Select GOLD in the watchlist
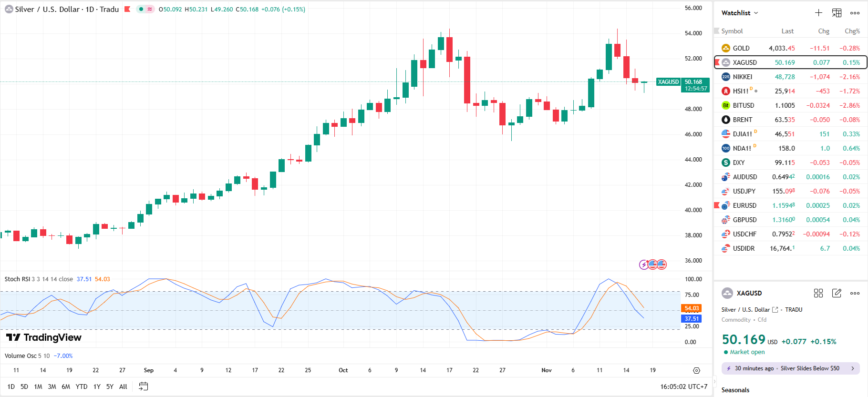Viewport: 868px width, 397px height. (x=741, y=48)
